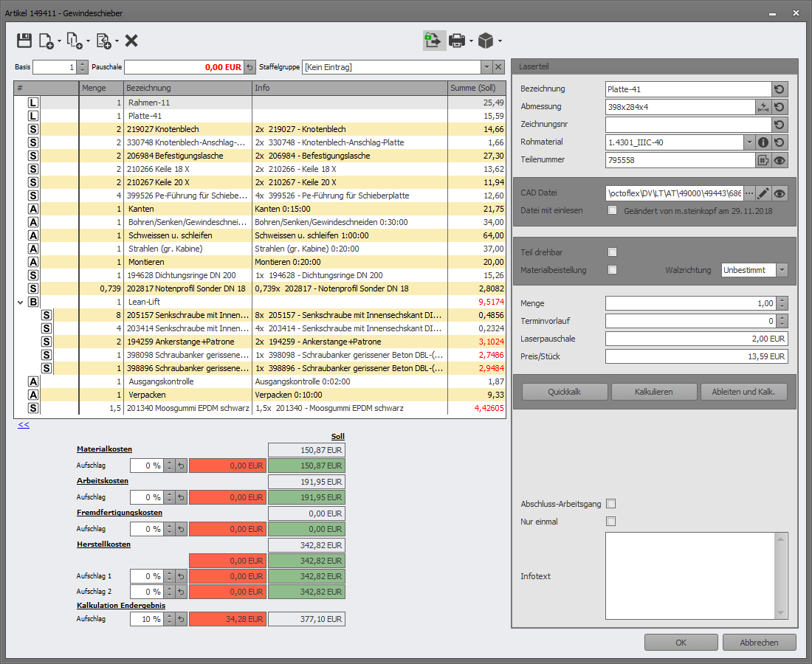
Task: Click the 'Summe (Soll)' column header
Action: click(476, 89)
